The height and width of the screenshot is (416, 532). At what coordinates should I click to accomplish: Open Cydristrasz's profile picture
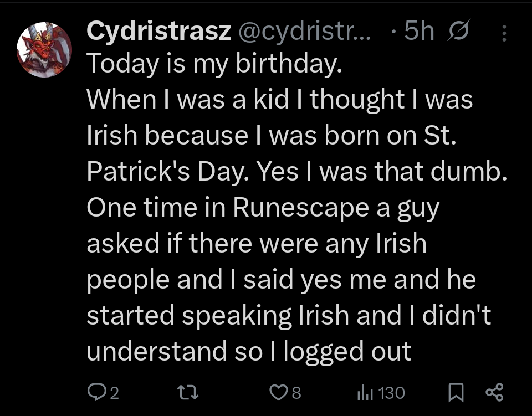click(44, 50)
